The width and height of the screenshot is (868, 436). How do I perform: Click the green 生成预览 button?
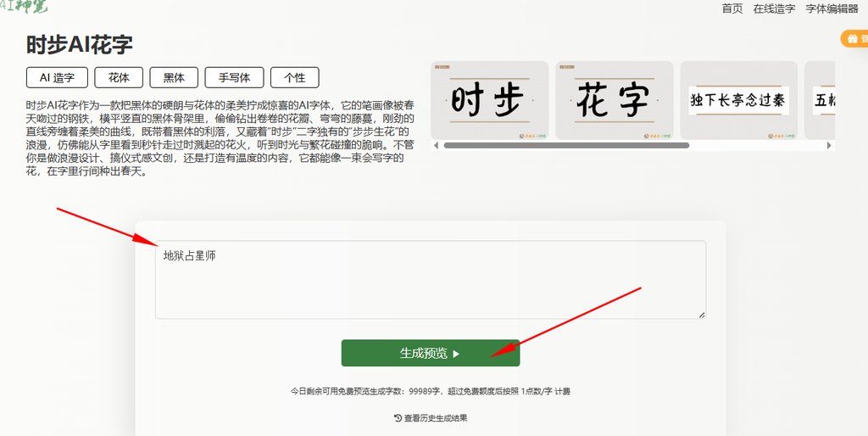431,353
